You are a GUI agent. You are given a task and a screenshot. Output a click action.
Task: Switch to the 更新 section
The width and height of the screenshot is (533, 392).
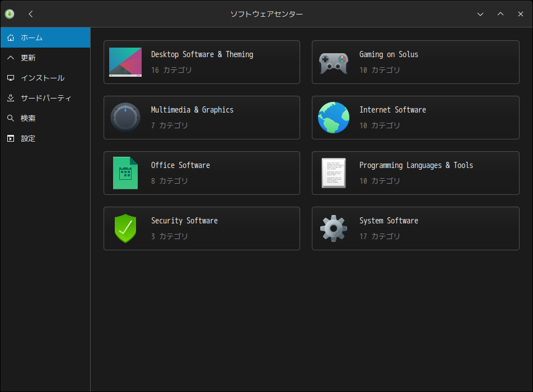coord(45,58)
